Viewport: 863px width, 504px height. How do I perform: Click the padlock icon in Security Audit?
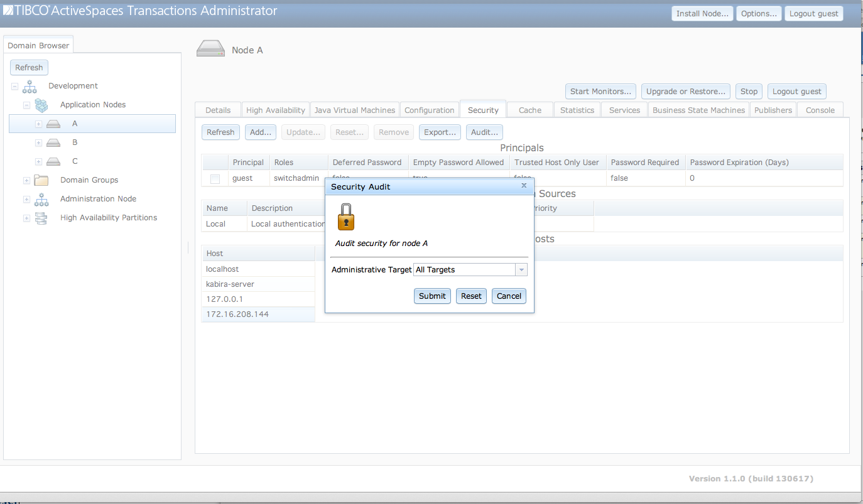(x=345, y=217)
